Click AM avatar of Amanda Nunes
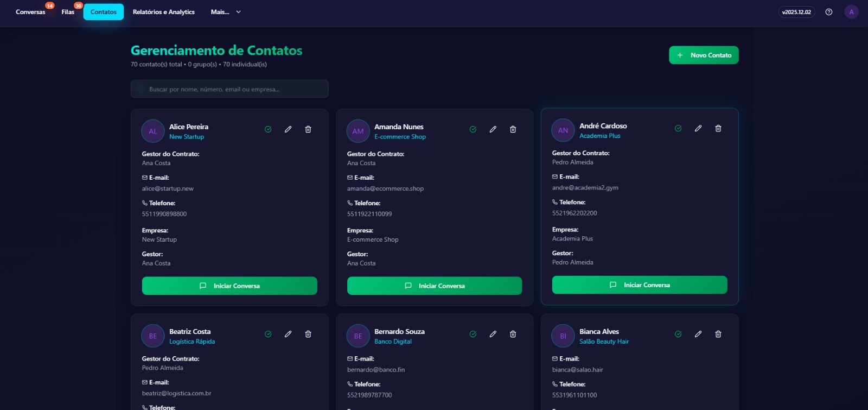The width and height of the screenshot is (868, 410). (x=358, y=131)
